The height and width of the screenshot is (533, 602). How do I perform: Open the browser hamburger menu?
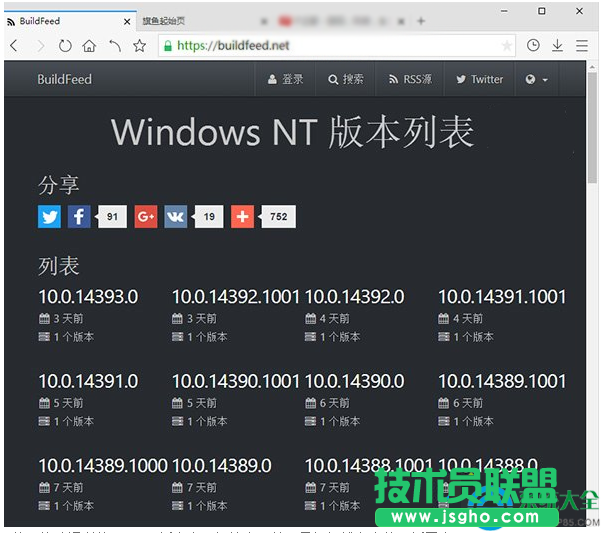coord(582,46)
